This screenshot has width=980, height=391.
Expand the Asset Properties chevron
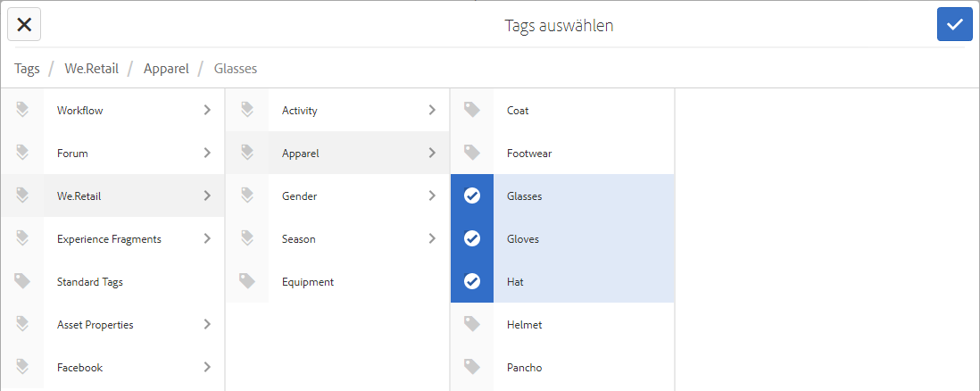tap(207, 324)
